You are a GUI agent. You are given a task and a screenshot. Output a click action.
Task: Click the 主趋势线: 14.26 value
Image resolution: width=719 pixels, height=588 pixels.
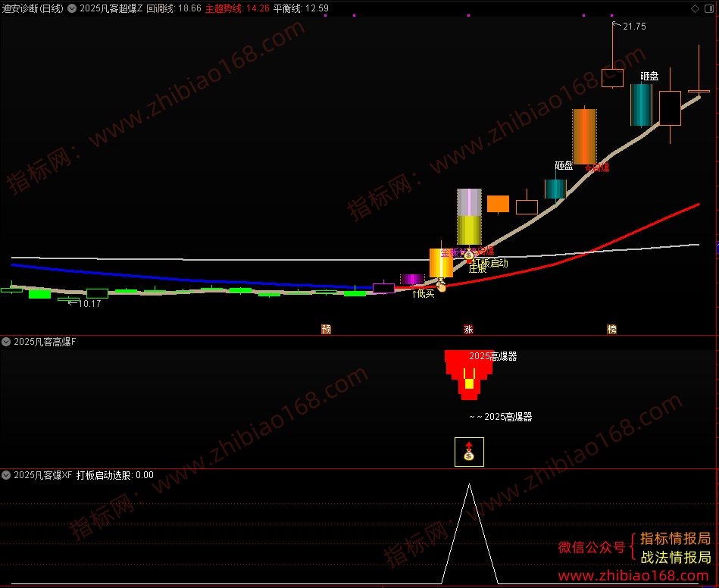click(237, 8)
